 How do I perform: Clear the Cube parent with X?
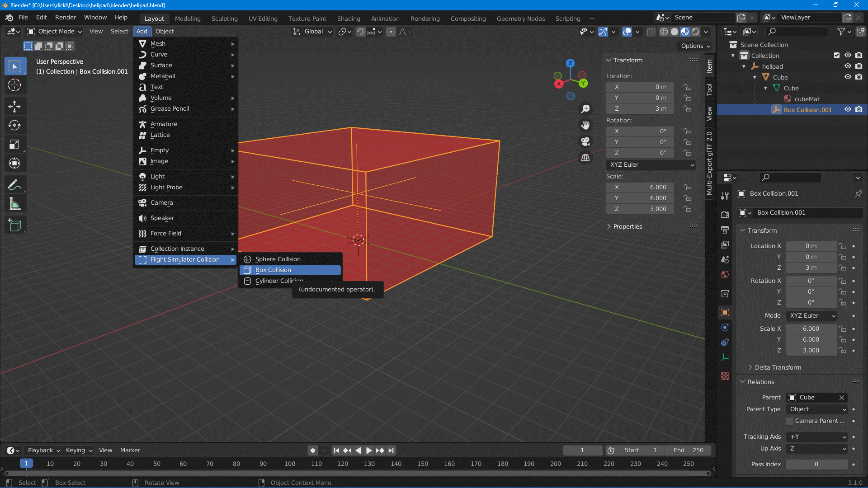tap(842, 398)
